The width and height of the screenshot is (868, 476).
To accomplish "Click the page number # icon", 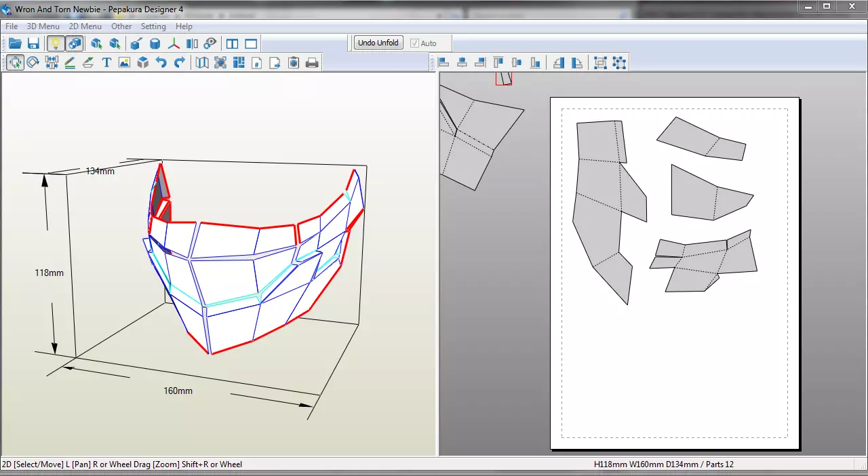I will coord(257,63).
